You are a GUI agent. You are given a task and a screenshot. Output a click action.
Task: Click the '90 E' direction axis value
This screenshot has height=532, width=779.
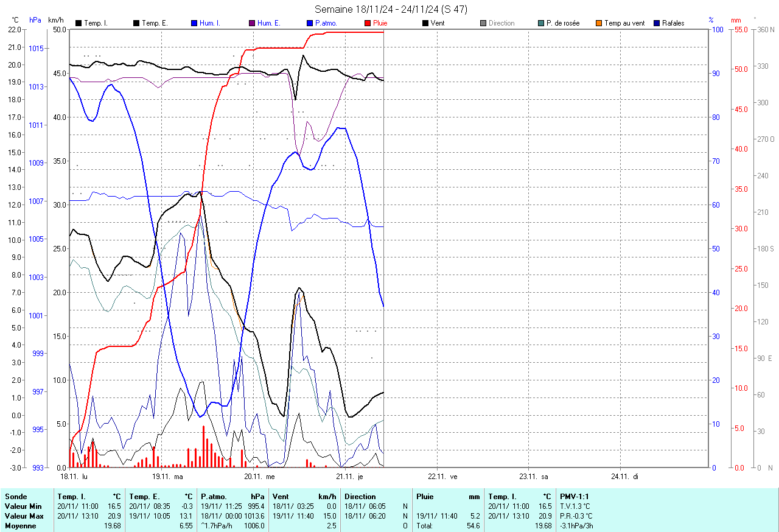[x=766, y=358]
